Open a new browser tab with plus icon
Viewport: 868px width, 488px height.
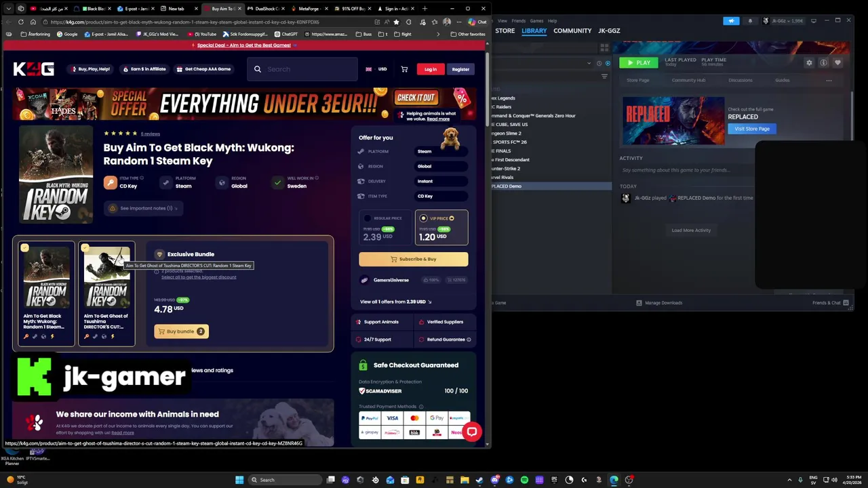point(425,9)
